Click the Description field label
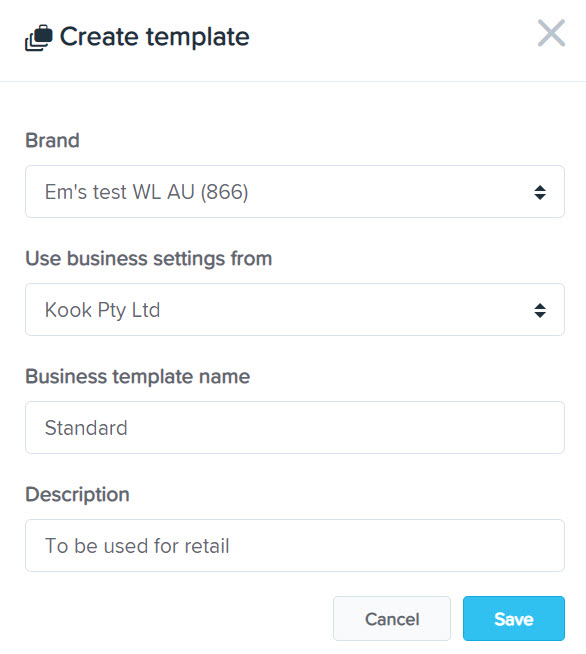Screen dimensions: 586x654 pos(78,495)
